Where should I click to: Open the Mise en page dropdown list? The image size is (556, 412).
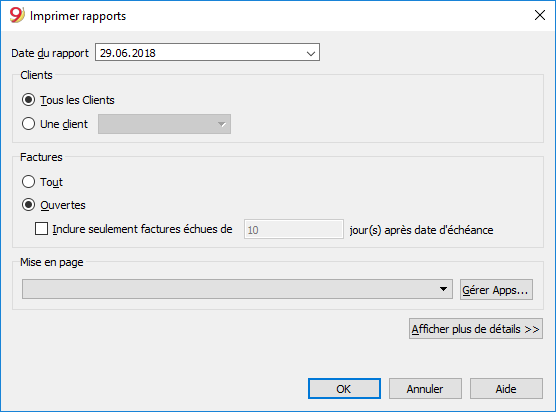pyautogui.click(x=237, y=289)
